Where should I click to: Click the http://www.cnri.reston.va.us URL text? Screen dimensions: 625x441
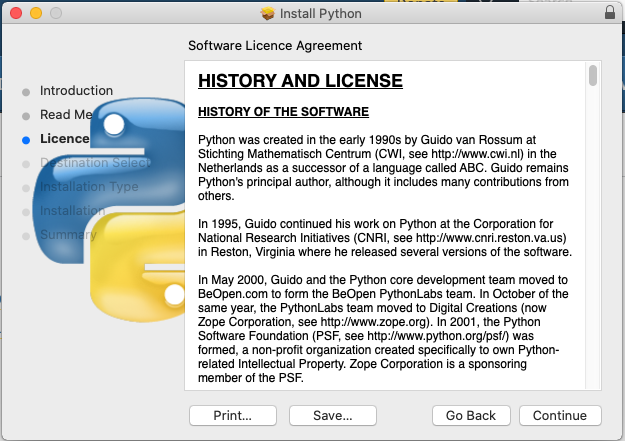tap(489, 238)
